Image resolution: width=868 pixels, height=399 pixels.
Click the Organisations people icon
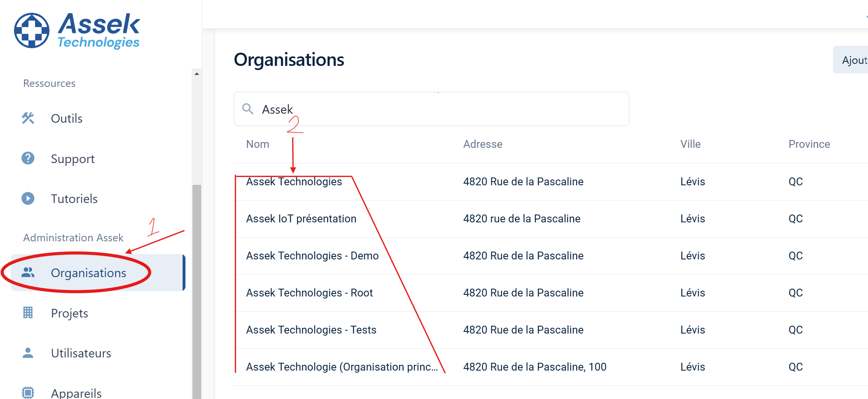[28, 273]
